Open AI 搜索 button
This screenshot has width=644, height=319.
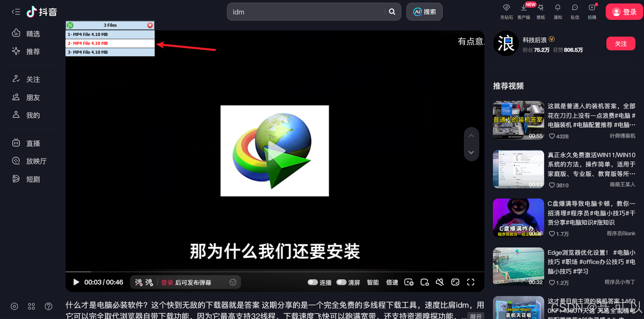(x=425, y=12)
